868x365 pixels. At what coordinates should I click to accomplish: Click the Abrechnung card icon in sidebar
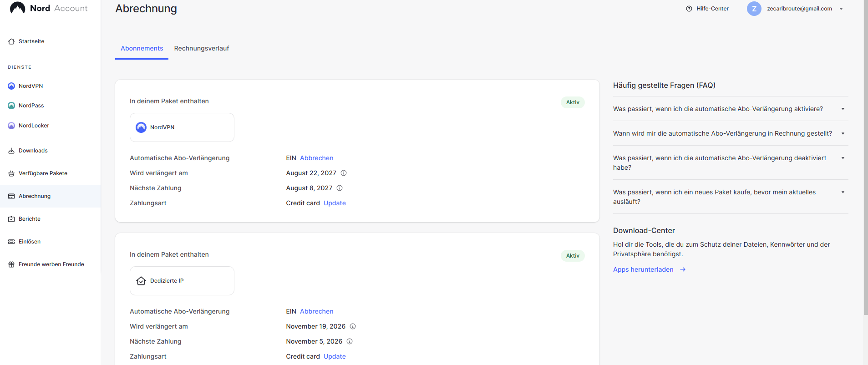(11, 196)
